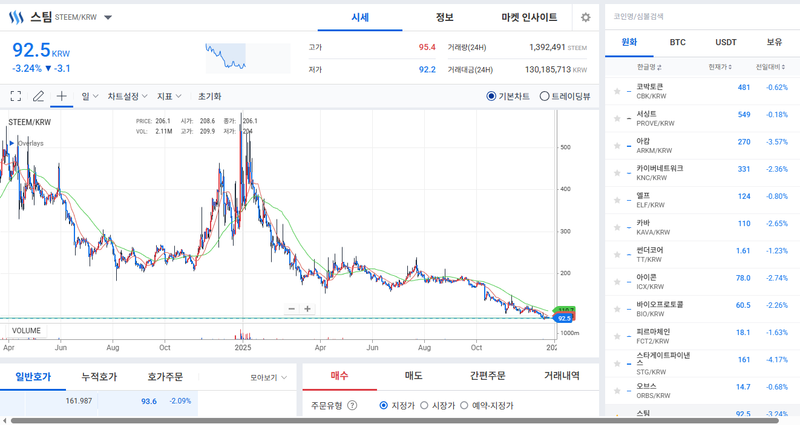
Task: Select the crosshair cursor tool
Action: (x=61, y=97)
